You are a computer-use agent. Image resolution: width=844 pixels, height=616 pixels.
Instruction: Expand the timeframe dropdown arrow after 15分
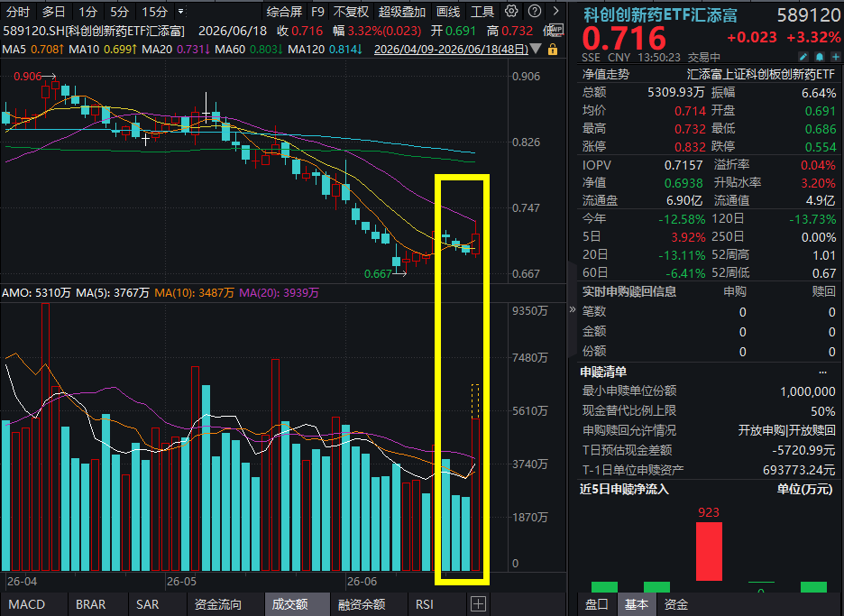(181, 12)
